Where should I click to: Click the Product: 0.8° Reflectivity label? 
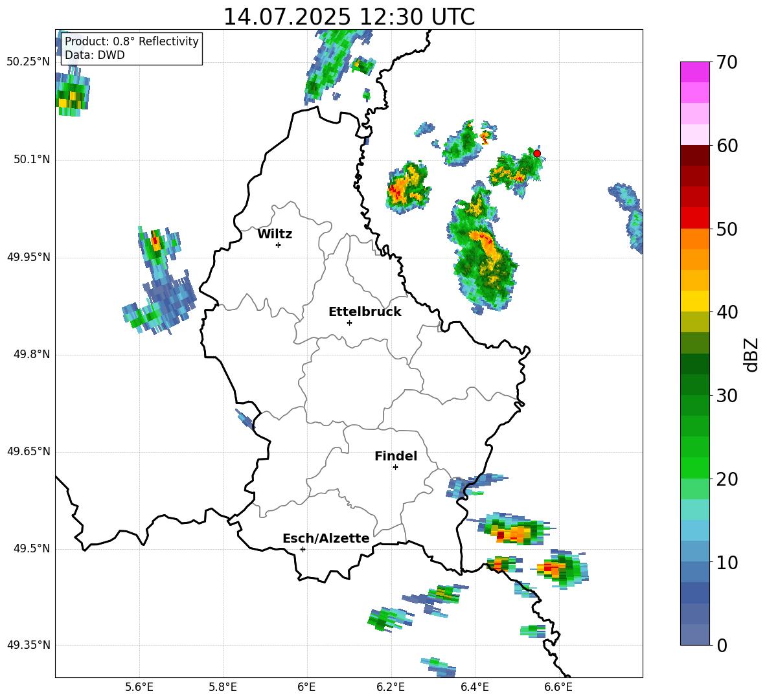pyautogui.click(x=132, y=41)
